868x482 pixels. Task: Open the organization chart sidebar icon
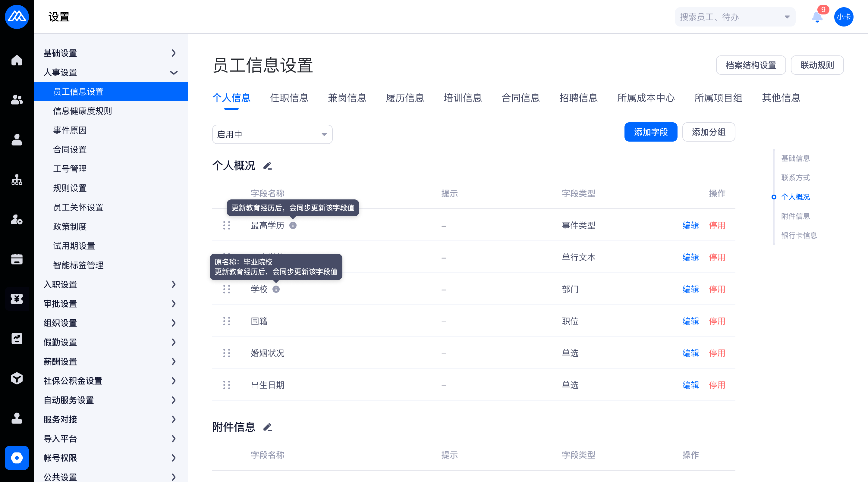click(x=17, y=180)
